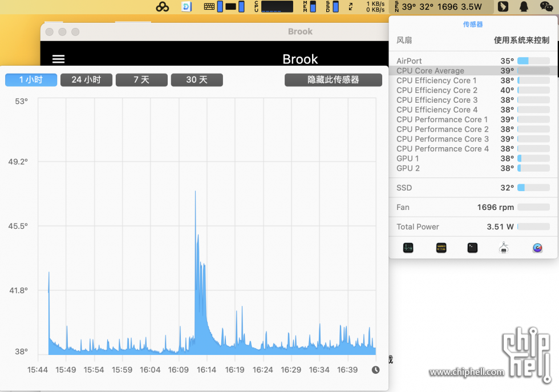Select CPU Performance Core 4 sensor

point(473,149)
